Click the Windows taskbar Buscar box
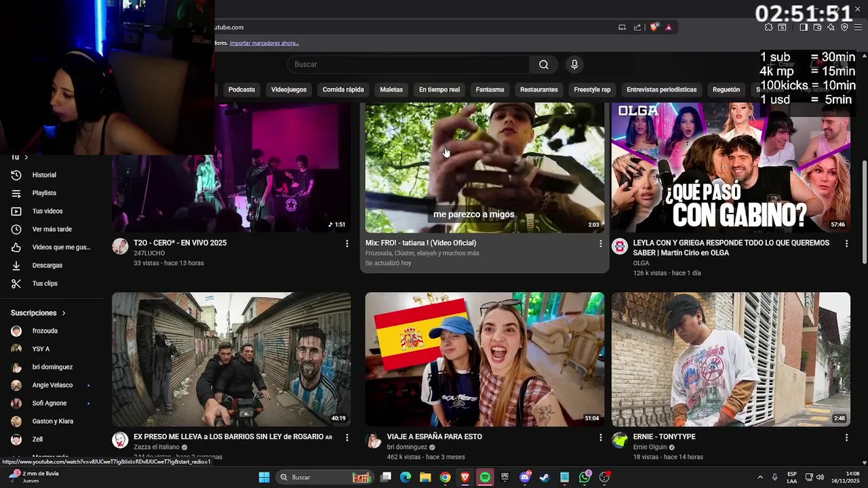The image size is (868, 488). (325, 477)
